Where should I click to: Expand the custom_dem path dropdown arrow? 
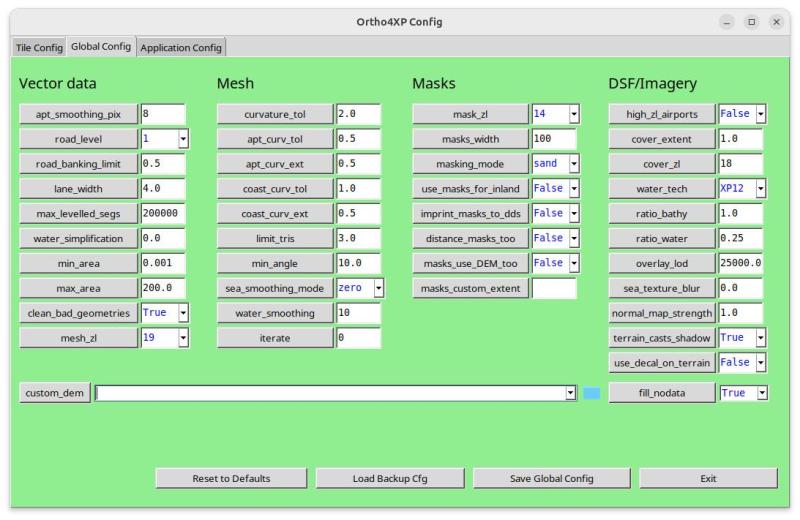[571, 393]
